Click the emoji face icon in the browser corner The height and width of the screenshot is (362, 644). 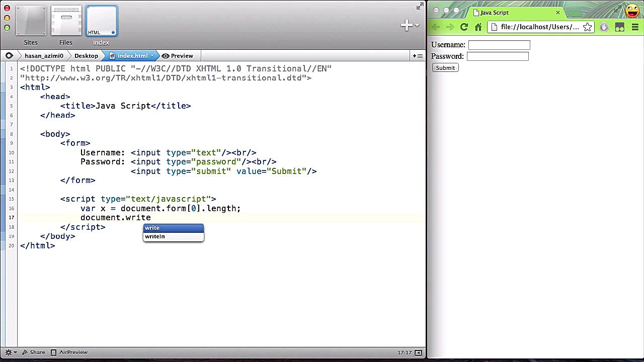coord(632,11)
